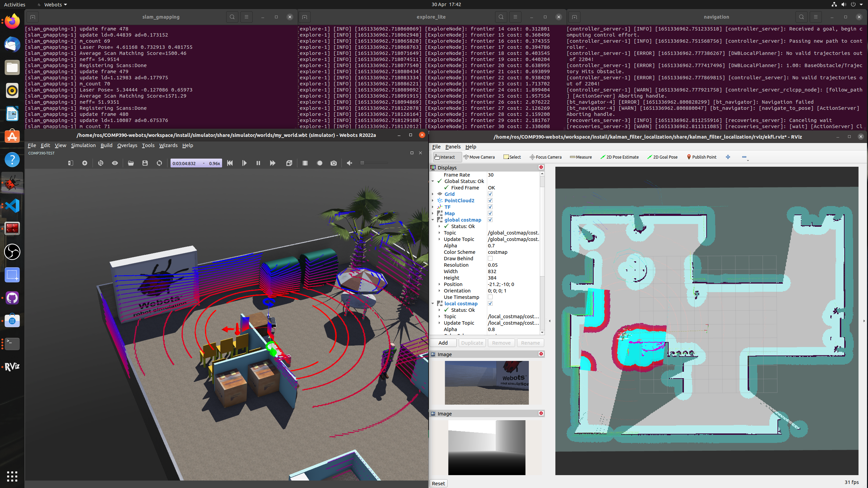Screen dimensions: 868x488
Task: Mute sound in the Webots toolbar
Action: [x=350, y=163]
